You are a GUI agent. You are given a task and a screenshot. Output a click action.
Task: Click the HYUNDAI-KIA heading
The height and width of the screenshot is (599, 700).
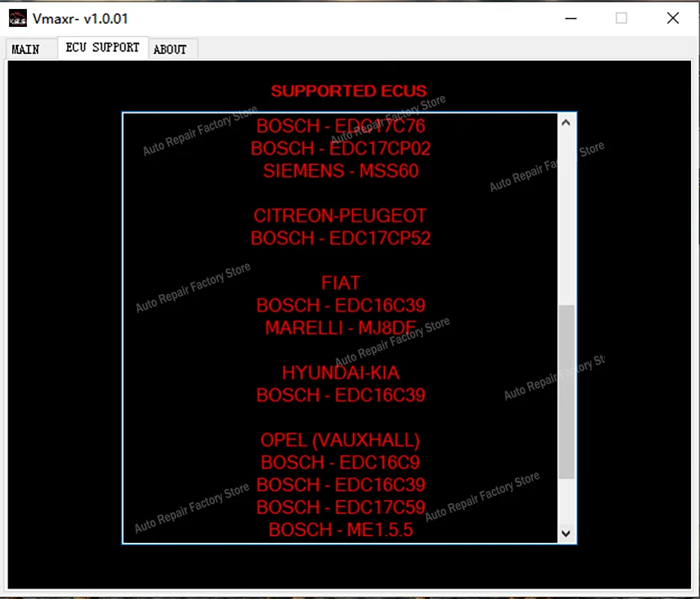pos(341,373)
